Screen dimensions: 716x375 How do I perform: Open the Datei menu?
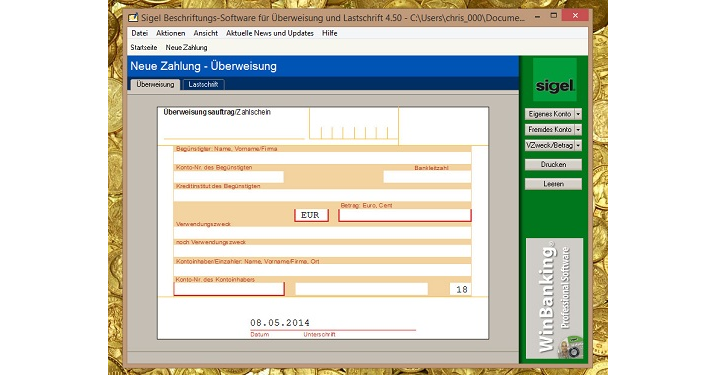click(139, 33)
